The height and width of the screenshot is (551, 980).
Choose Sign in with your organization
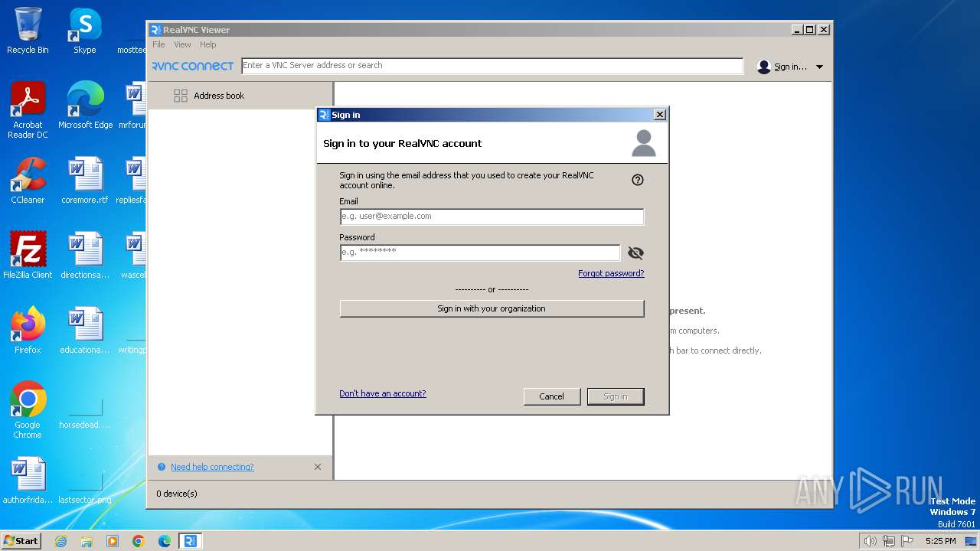[x=492, y=308]
